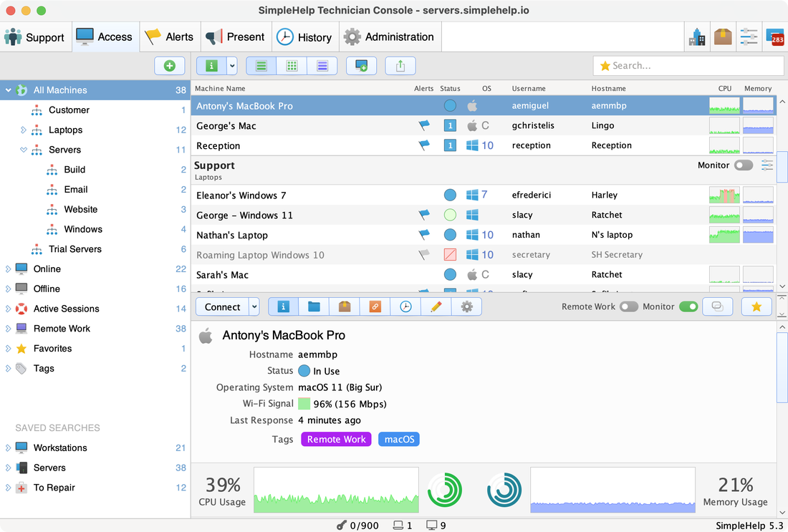This screenshot has height=532, width=788.
Task: Open the Administration tab
Action: 390,37
